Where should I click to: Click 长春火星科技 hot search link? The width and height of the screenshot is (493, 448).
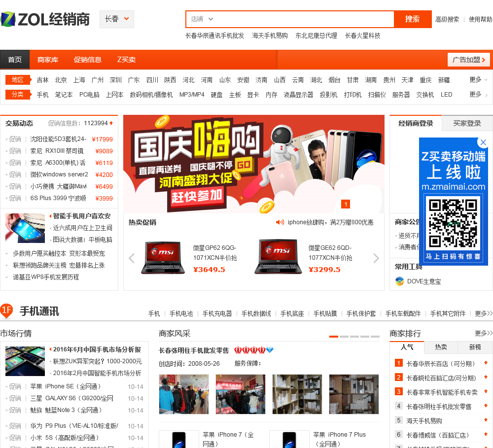coord(362,35)
